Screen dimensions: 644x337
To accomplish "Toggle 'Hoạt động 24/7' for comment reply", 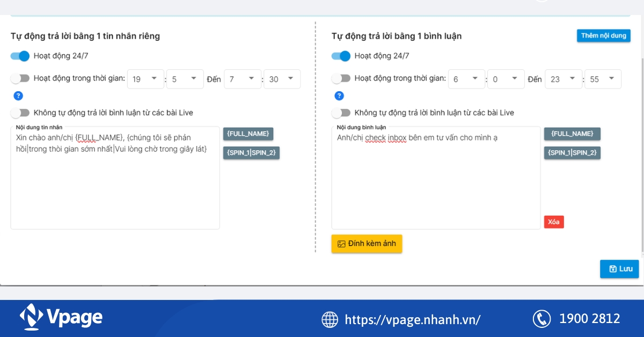I will (341, 56).
